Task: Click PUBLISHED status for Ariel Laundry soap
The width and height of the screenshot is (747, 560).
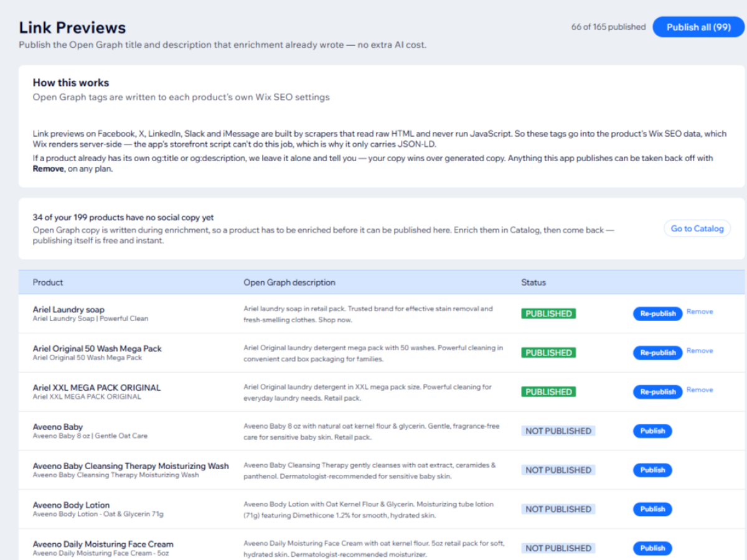Action: (548, 314)
